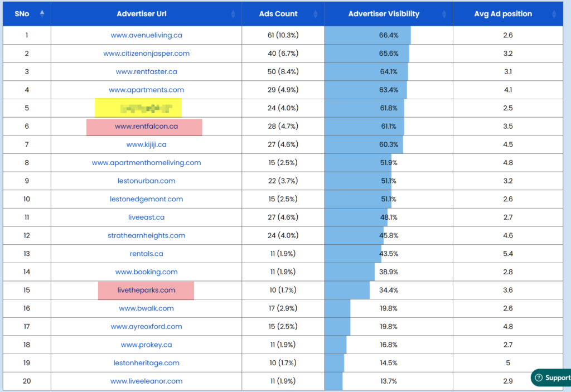Open www.apartments.com advertiser link

click(x=147, y=90)
